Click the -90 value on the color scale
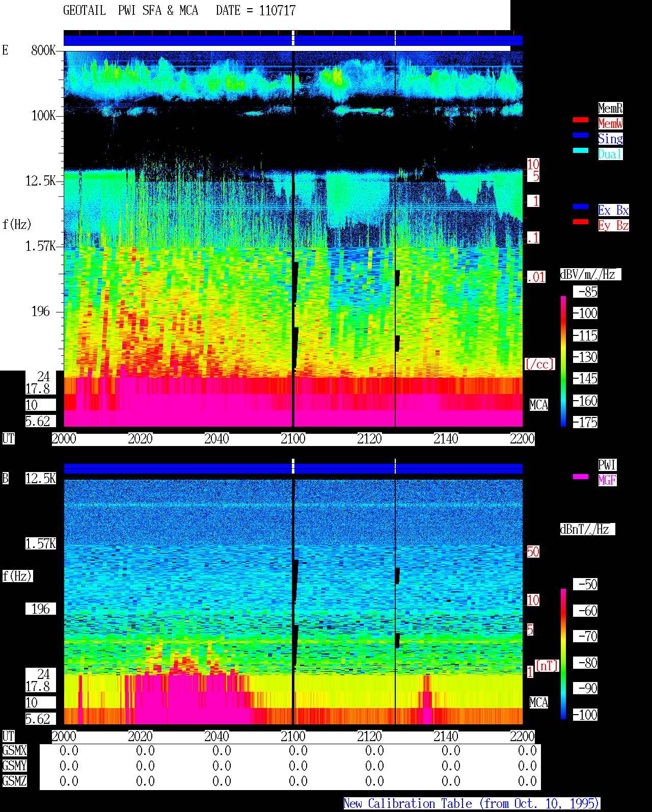652x812 pixels. click(586, 688)
